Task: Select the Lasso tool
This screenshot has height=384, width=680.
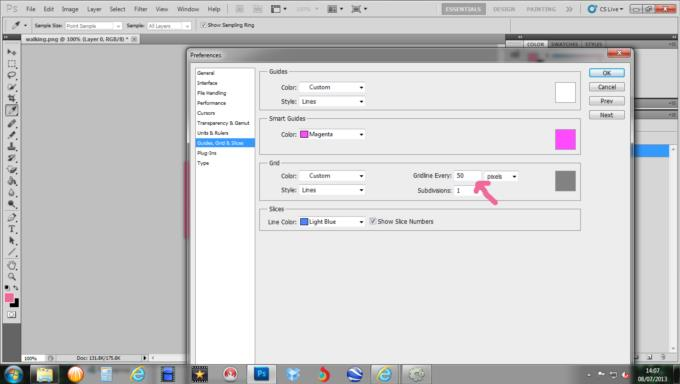Action: tap(12, 75)
